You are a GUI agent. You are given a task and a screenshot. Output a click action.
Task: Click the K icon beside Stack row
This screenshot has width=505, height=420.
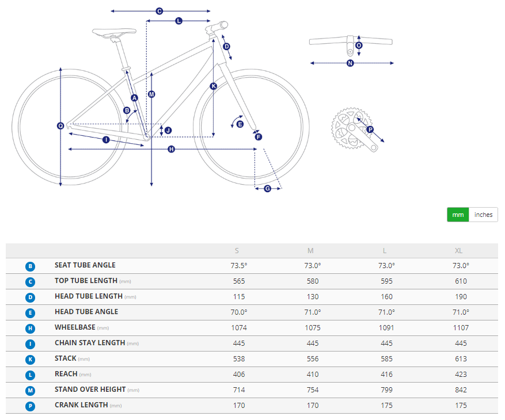[x=30, y=360]
